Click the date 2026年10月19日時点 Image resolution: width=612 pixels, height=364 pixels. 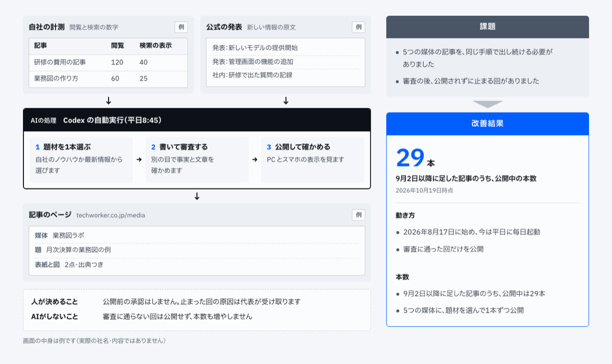coord(424,191)
